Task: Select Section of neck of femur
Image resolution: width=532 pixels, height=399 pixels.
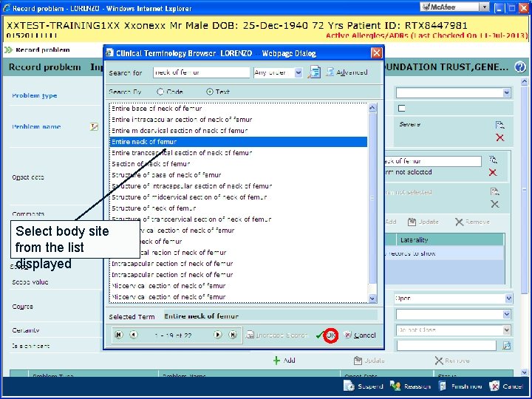Action: point(239,164)
